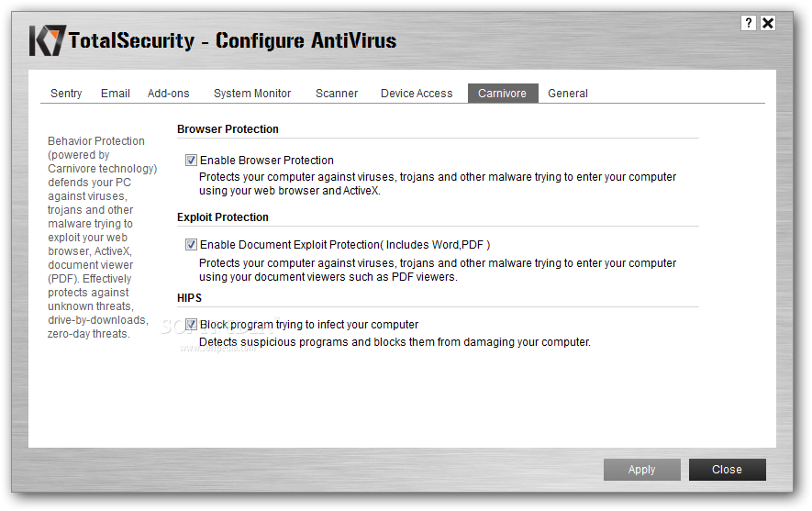This screenshot has width=812, height=511.
Task: Select the Carnivore tab
Action: [x=503, y=94]
